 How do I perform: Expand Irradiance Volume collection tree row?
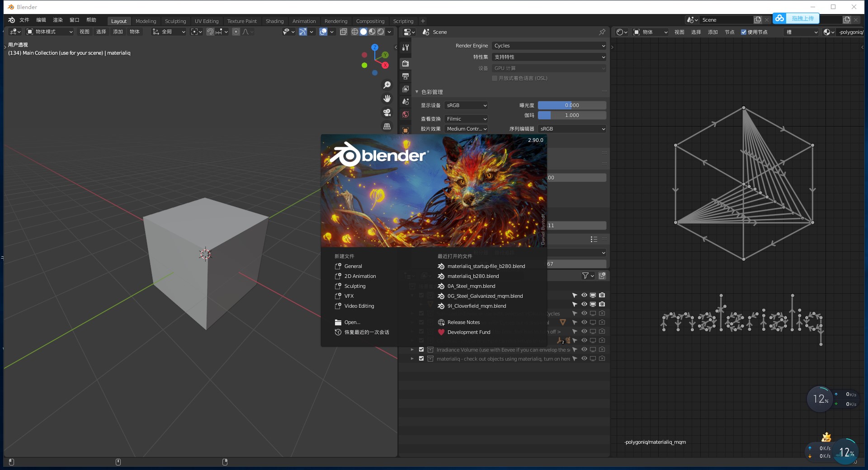(412, 349)
